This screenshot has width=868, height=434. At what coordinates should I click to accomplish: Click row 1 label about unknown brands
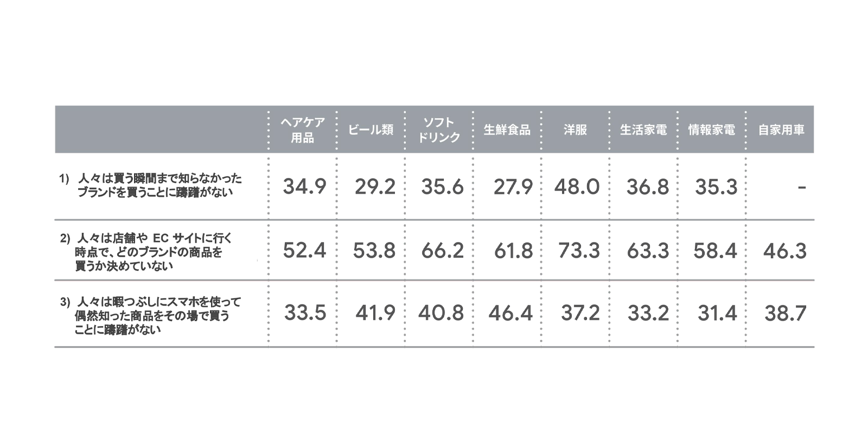(x=151, y=185)
